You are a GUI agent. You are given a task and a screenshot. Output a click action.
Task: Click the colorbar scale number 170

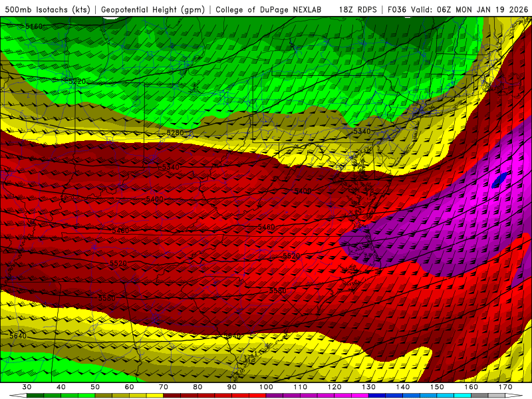pos(505,387)
